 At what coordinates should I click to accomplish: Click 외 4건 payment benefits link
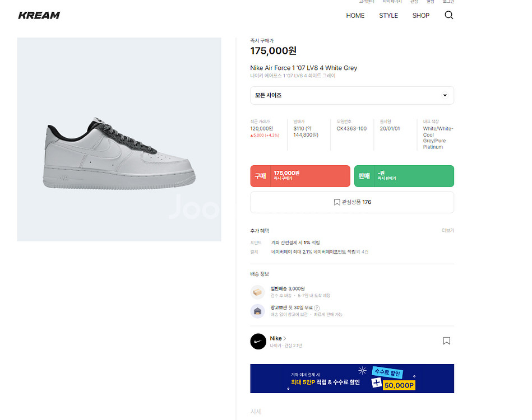tap(363, 252)
